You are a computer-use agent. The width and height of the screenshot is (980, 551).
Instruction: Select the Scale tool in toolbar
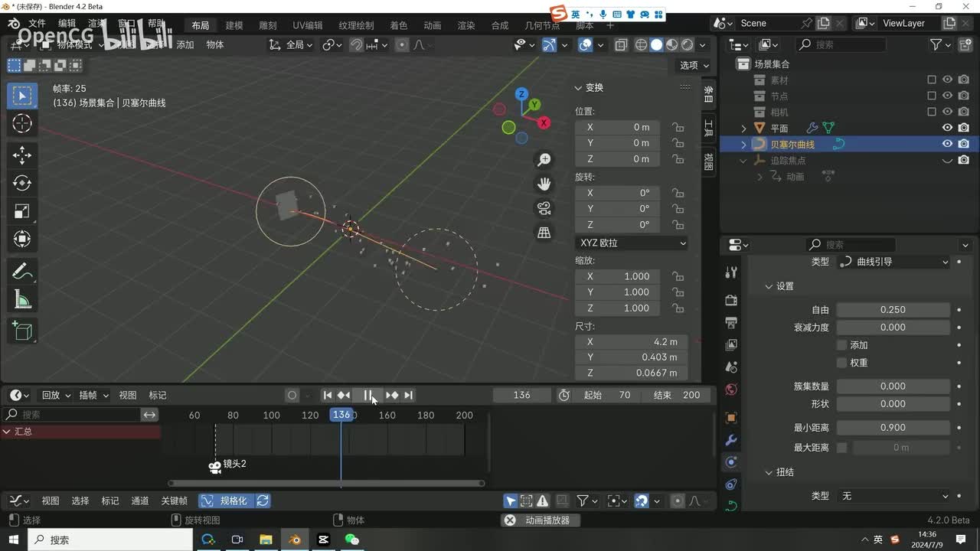tap(22, 211)
